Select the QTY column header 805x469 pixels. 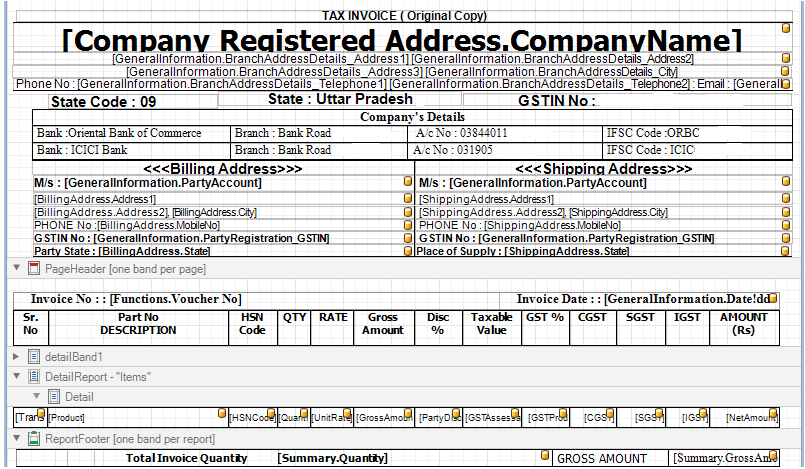pos(294,326)
